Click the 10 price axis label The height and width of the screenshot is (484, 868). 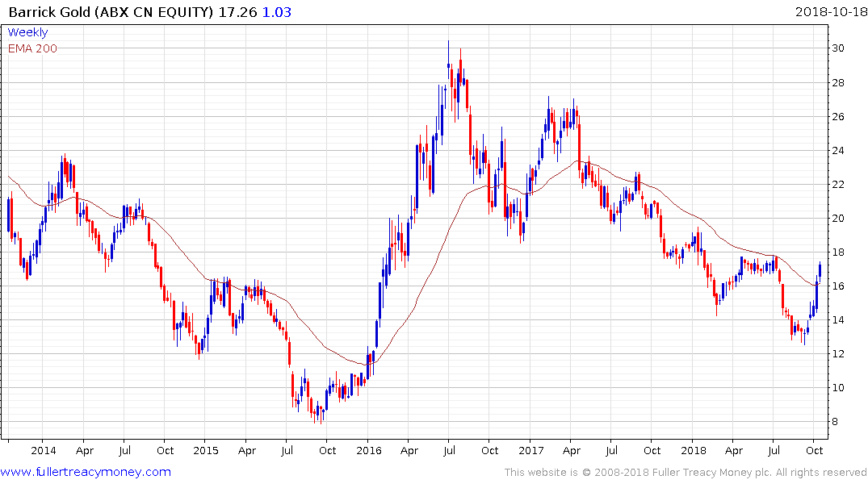click(838, 388)
